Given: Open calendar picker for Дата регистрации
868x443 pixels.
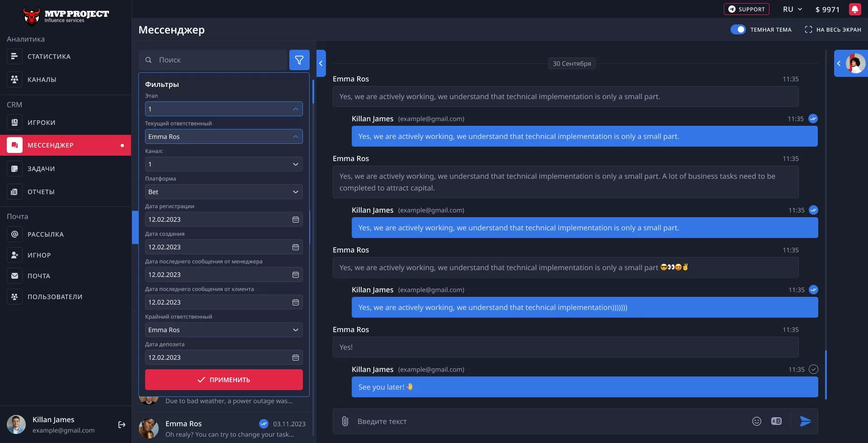Looking at the screenshot, I should [x=296, y=219].
